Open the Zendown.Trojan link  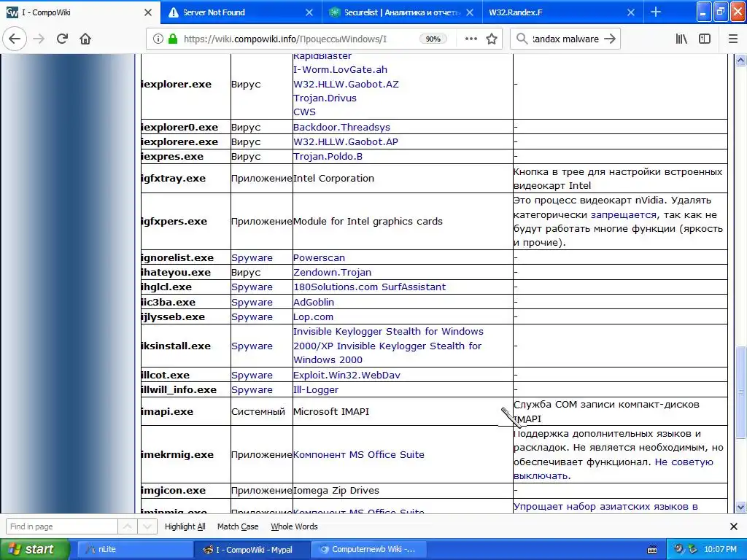(x=332, y=273)
